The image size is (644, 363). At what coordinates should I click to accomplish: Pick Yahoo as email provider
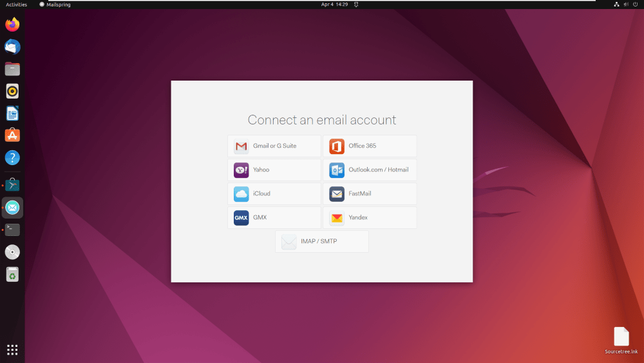tap(274, 170)
